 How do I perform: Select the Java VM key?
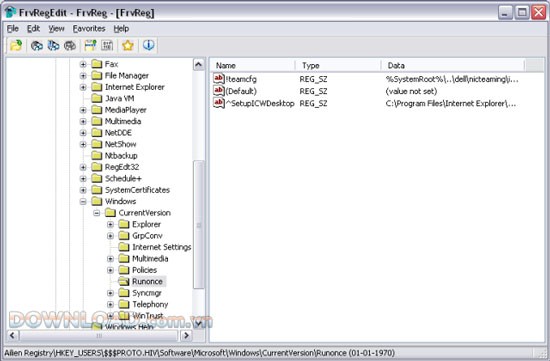tap(120, 98)
